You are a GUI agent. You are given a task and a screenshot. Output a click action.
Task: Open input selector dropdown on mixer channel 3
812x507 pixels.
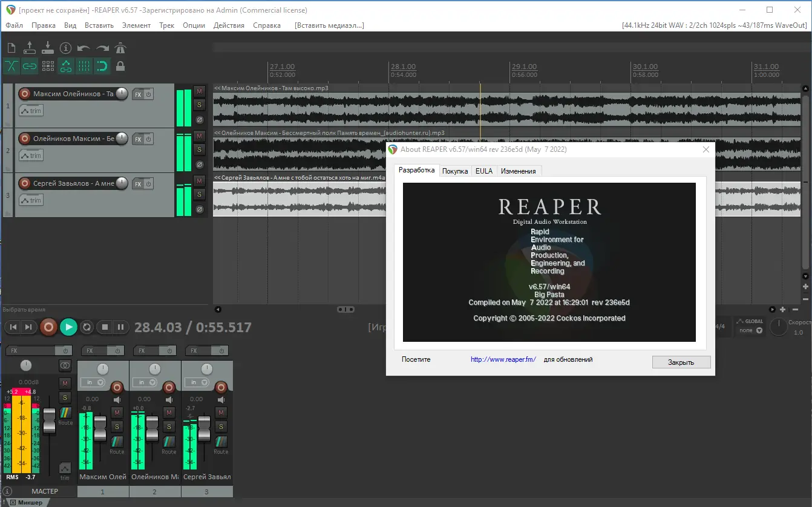[x=198, y=382]
